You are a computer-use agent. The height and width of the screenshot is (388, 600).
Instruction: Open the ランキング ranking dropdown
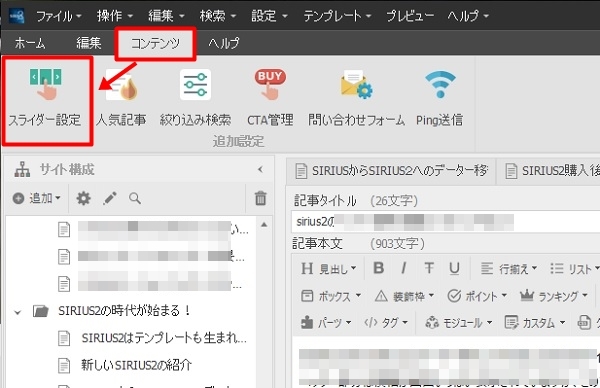553,296
